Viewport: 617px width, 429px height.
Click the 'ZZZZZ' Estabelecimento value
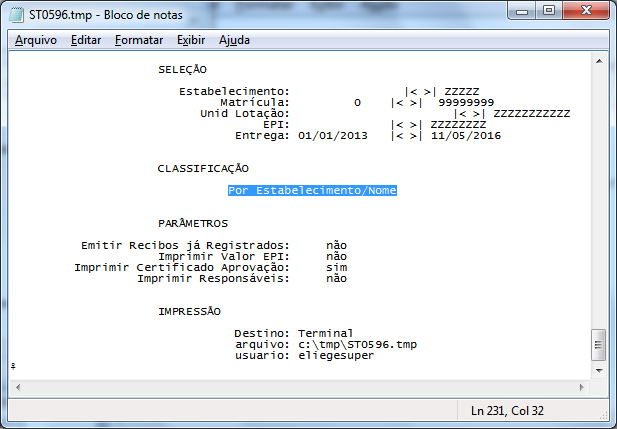click(x=462, y=92)
